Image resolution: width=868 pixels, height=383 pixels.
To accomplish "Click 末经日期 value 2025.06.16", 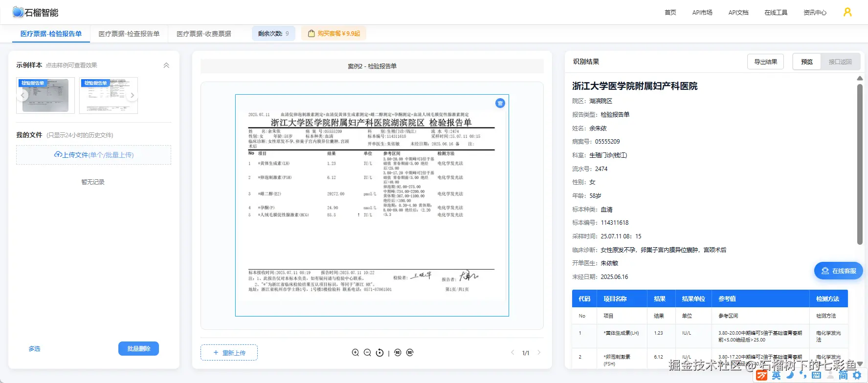I will click(614, 277).
